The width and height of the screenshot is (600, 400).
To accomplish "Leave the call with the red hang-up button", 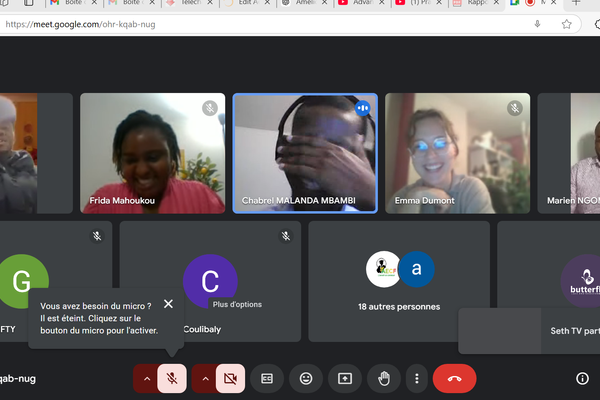I will [x=455, y=379].
